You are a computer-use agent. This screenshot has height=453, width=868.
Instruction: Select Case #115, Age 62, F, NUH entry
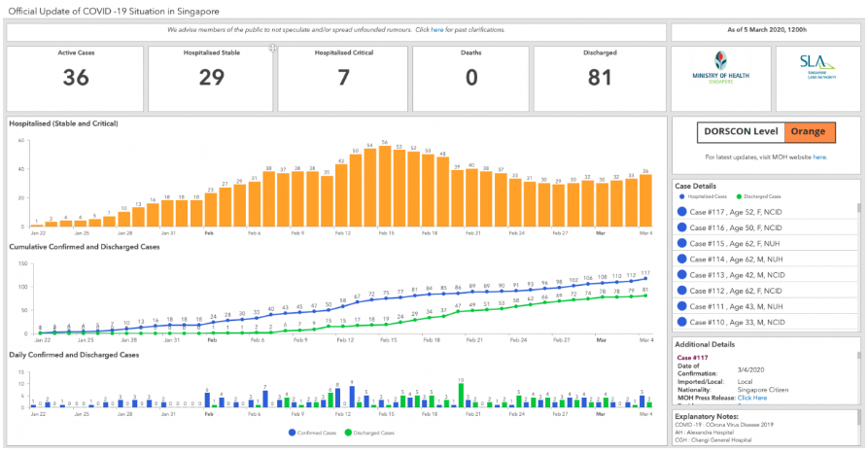point(766,243)
